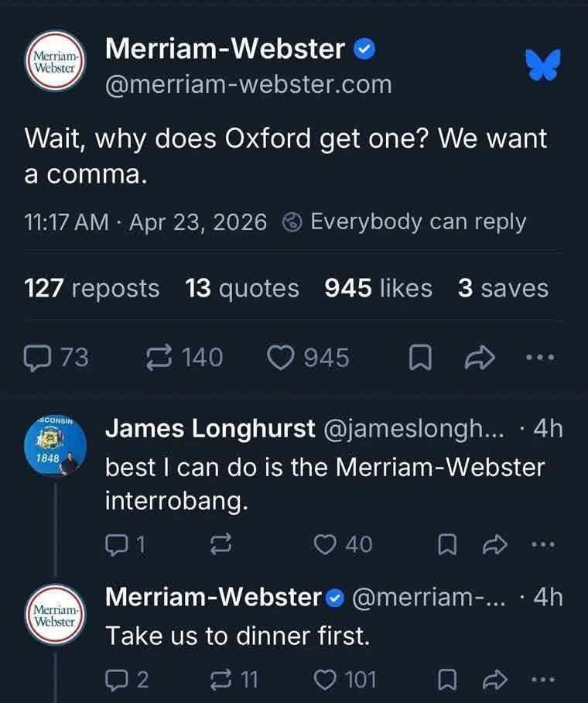View the 13 quotes list
This screenshot has width=588, height=703.
pyautogui.click(x=242, y=288)
